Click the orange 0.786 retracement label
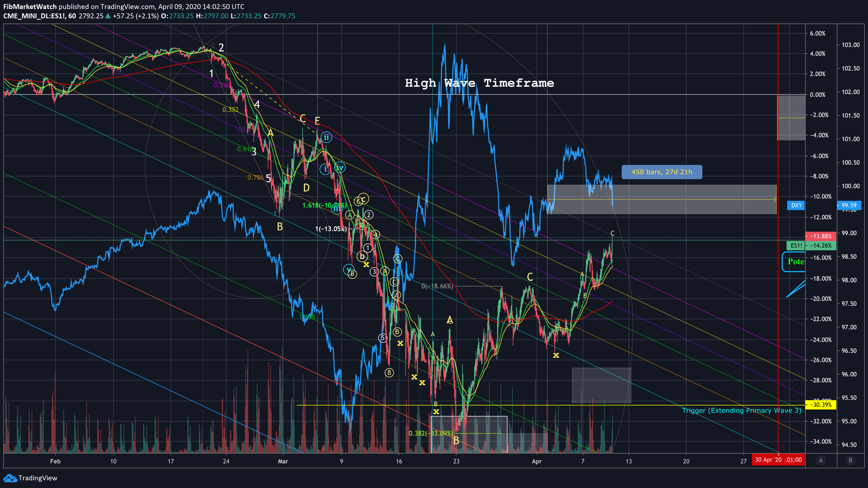Screen dimensions: 868x488 point(256,178)
